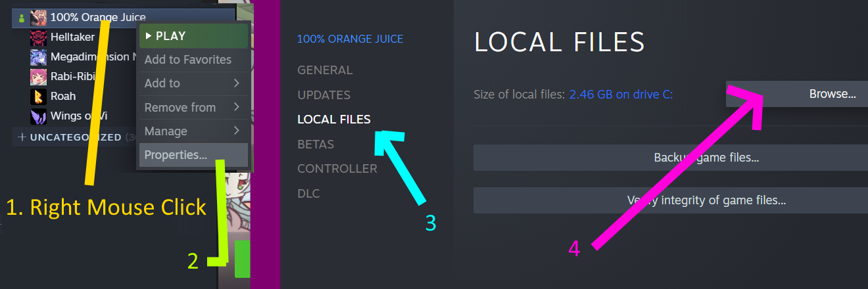
Task: Expand the Uncategorized games category
Action: 22,137
